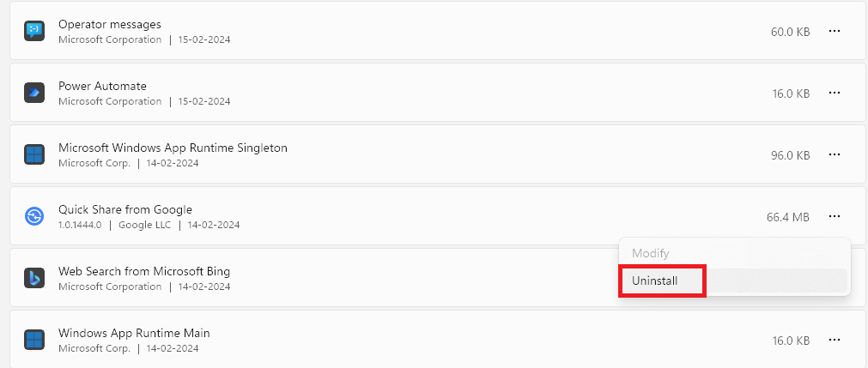Select the Quick Share from Google title
This screenshot has width=868, height=368.
125,209
